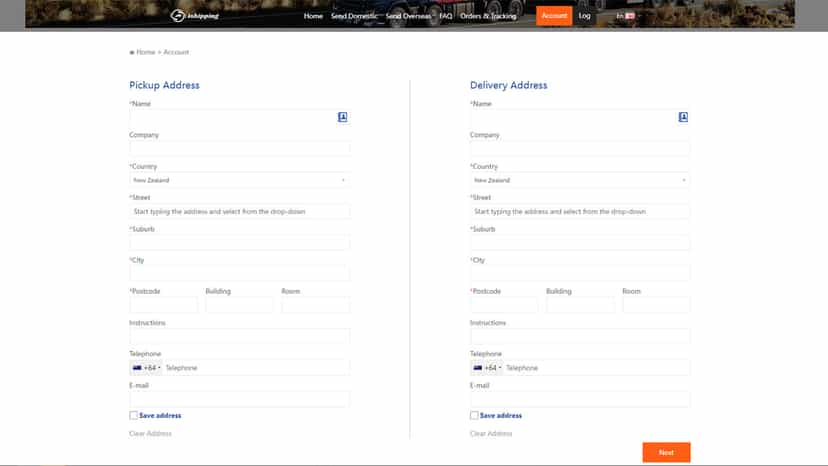Focus Delivery Suburb field

(x=580, y=243)
